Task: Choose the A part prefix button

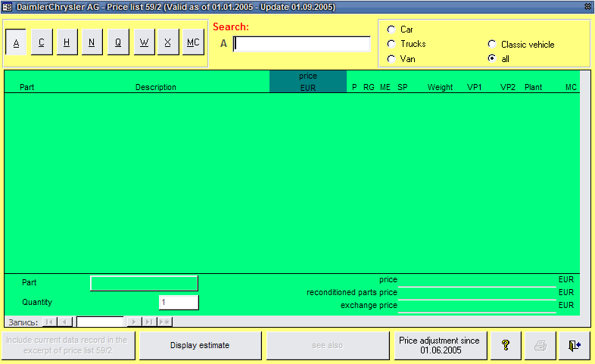Action: [16, 42]
